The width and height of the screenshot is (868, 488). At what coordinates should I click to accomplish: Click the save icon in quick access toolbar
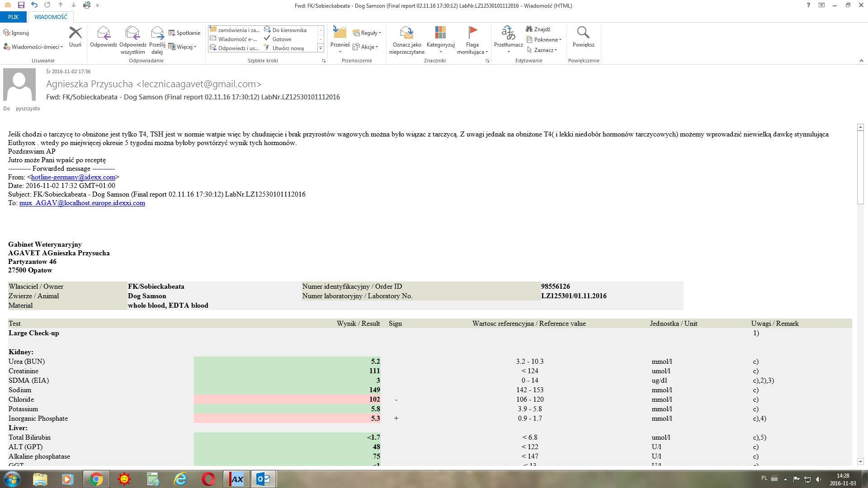21,5
